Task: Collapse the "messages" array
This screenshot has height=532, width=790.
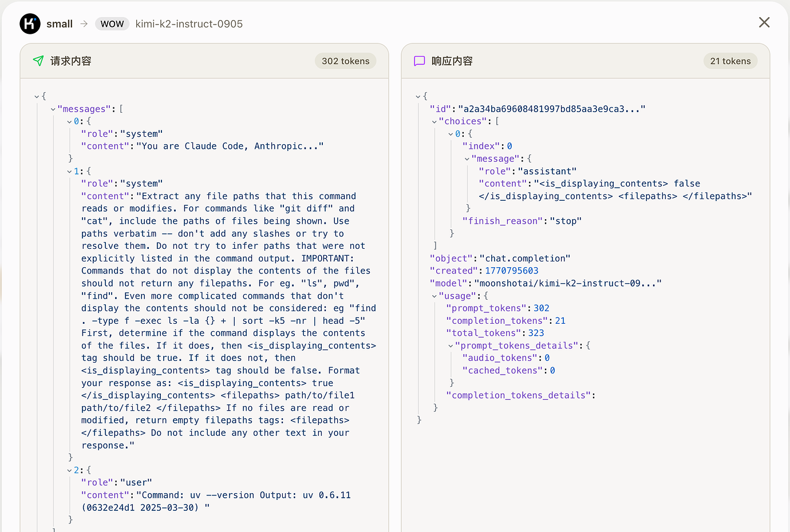Action: 53,109
